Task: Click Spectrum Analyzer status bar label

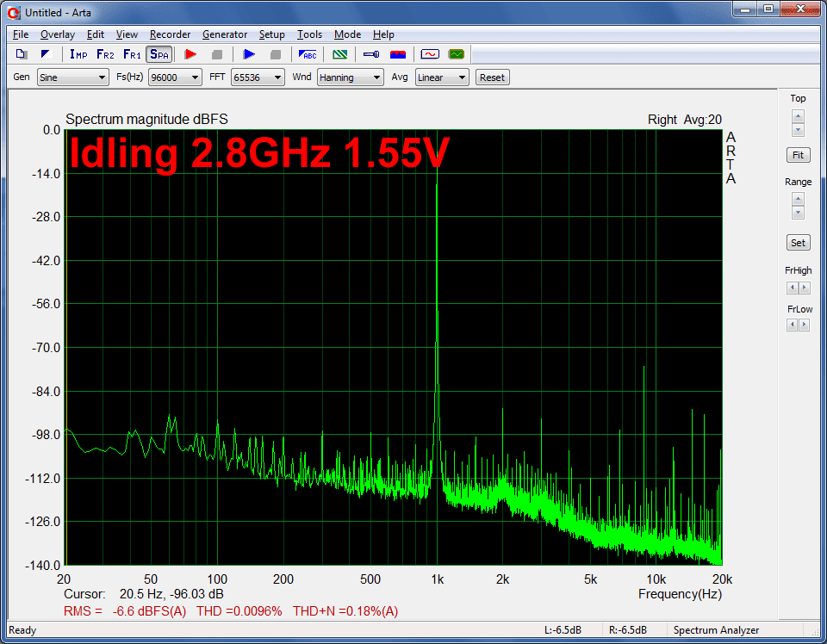Action: (x=716, y=630)
